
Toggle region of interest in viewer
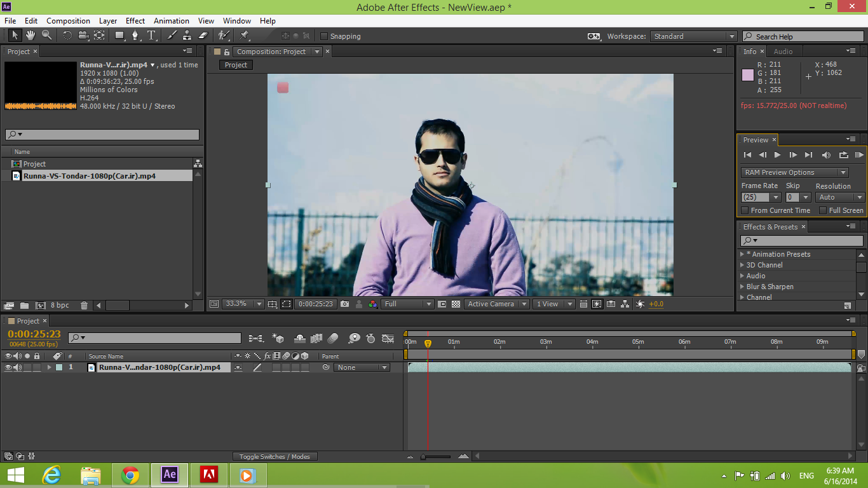tap(442, 304)
